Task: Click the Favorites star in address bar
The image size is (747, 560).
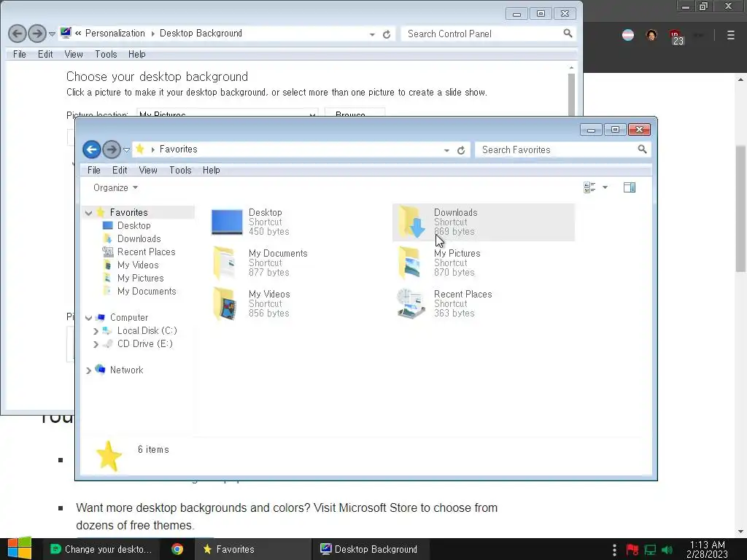Action: tap(139, 149)
